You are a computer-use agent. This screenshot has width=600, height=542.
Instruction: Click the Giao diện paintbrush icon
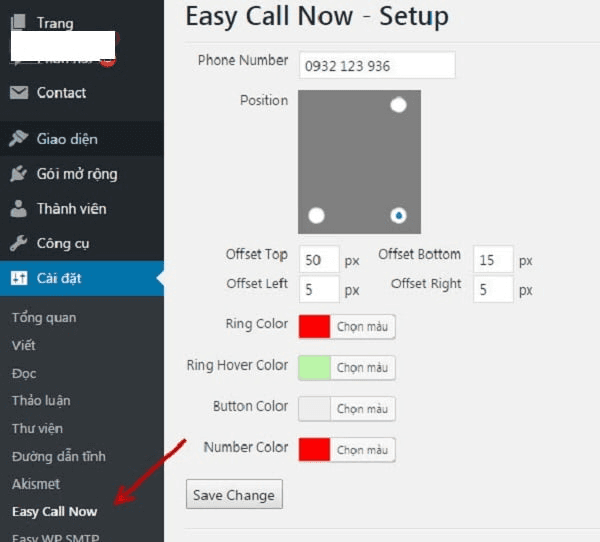tap(18, 139)
